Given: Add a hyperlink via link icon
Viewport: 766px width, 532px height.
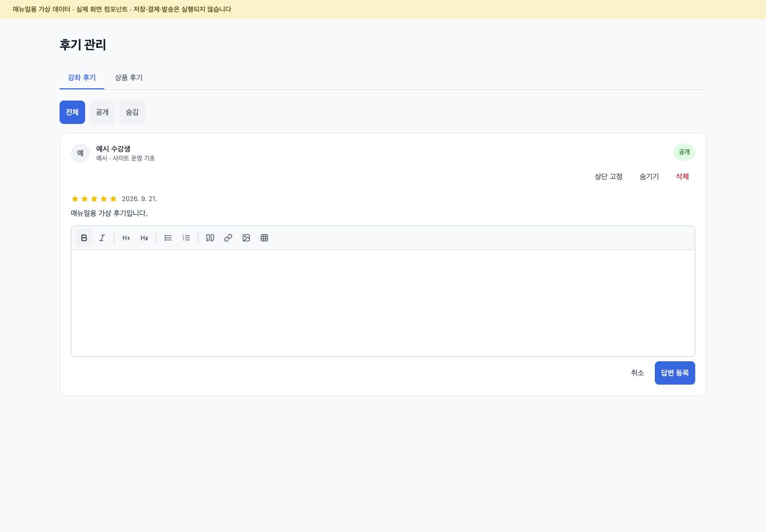Looking at the screenshot, I should coord(228,238).
